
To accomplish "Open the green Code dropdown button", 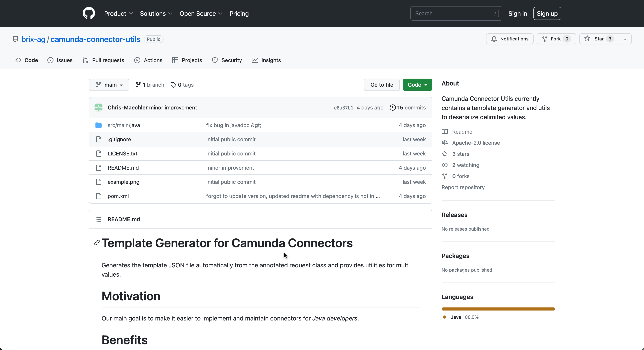I will tap(417, 85).
